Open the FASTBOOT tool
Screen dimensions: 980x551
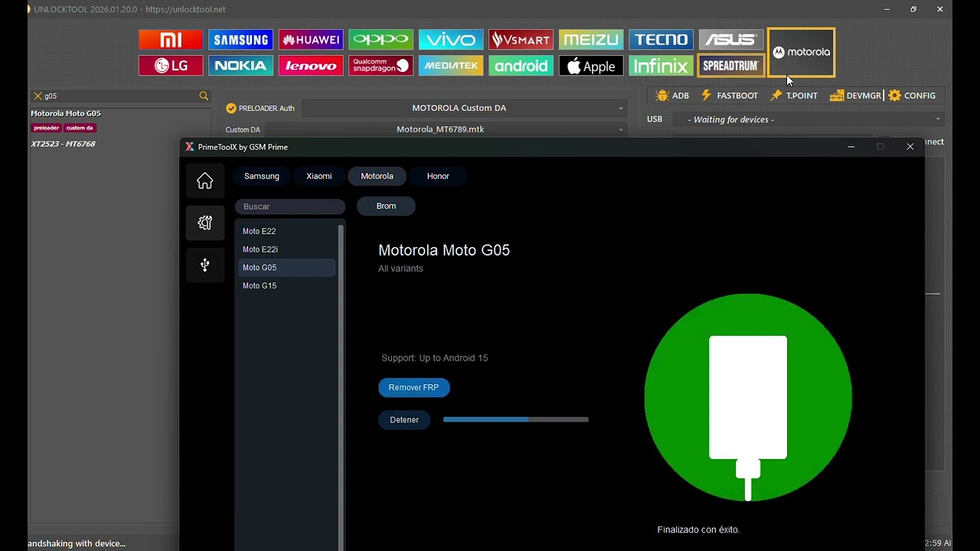pyautogui.click(x=730, y=96)
